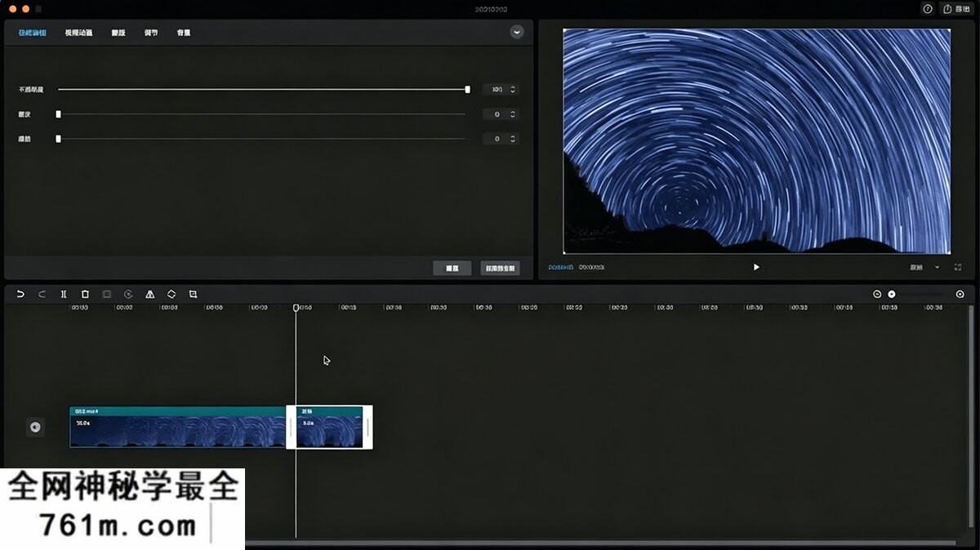Click the timeline zoom slider knob

click(892, 294)
